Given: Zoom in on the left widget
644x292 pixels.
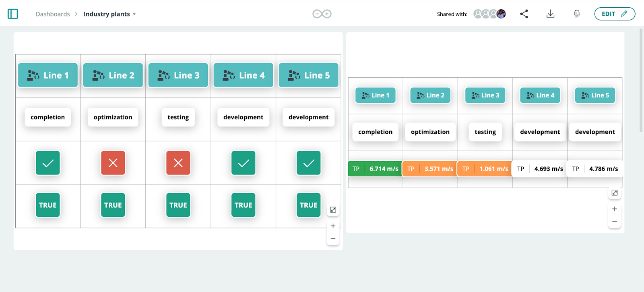Looking at the screenshot, I should tap(333, 226).
